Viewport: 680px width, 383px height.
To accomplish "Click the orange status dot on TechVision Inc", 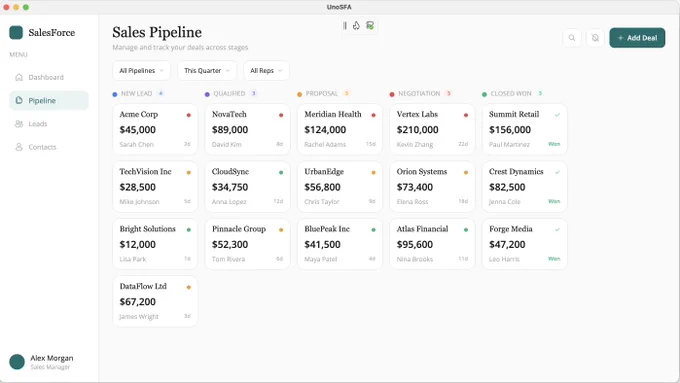I will pyautogui.click(x=189, y=173).
